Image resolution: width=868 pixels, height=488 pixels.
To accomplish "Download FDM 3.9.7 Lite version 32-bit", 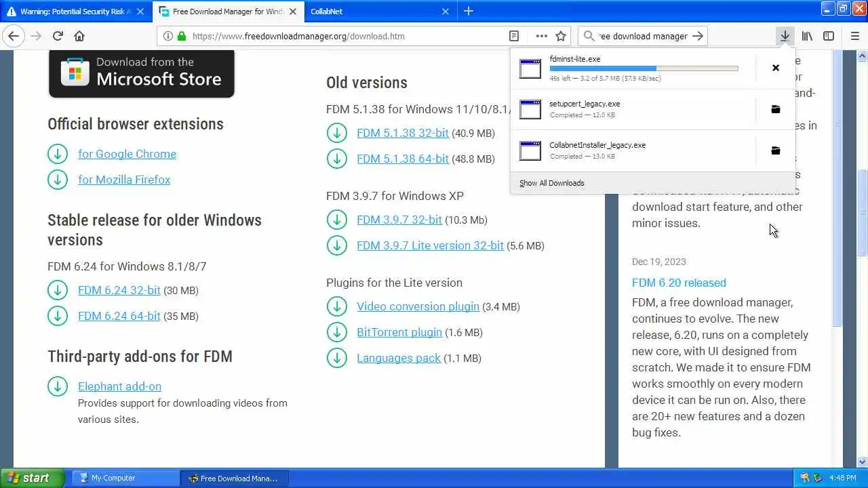I will pyautogui.click(x=430, y=245).
